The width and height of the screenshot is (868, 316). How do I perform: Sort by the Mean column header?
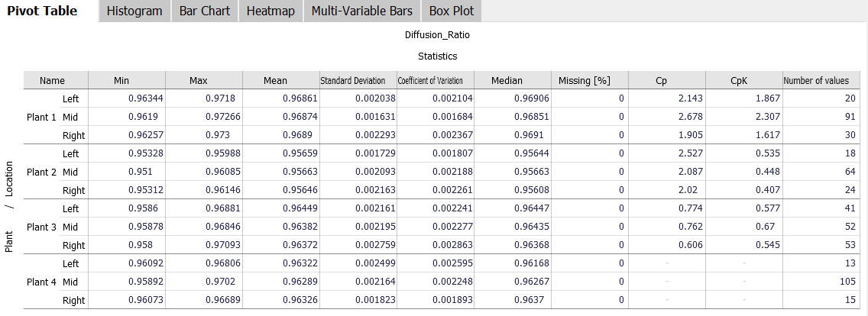[x=275, y=80]
